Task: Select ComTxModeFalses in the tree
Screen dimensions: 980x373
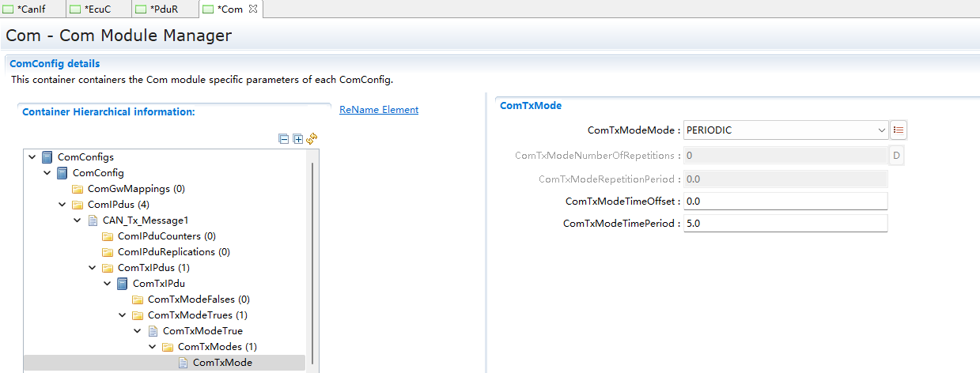Action: click(198, 300)
